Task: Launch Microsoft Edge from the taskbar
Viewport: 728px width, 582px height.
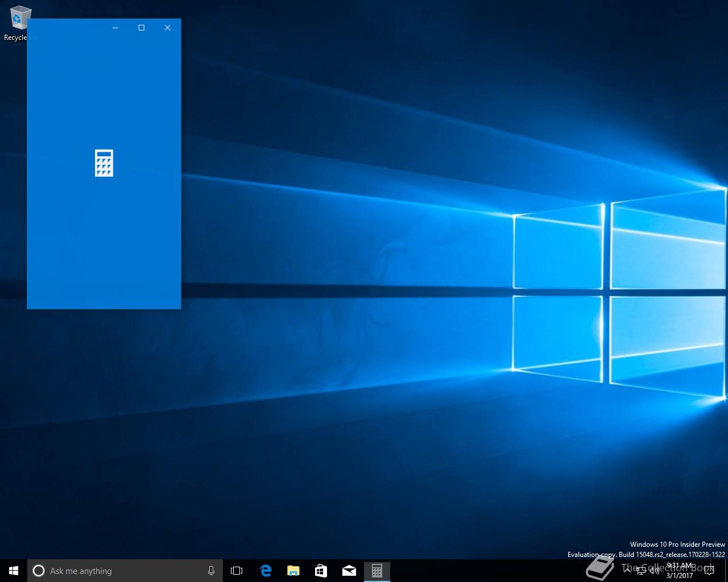Action: click(x=265, y=571)
